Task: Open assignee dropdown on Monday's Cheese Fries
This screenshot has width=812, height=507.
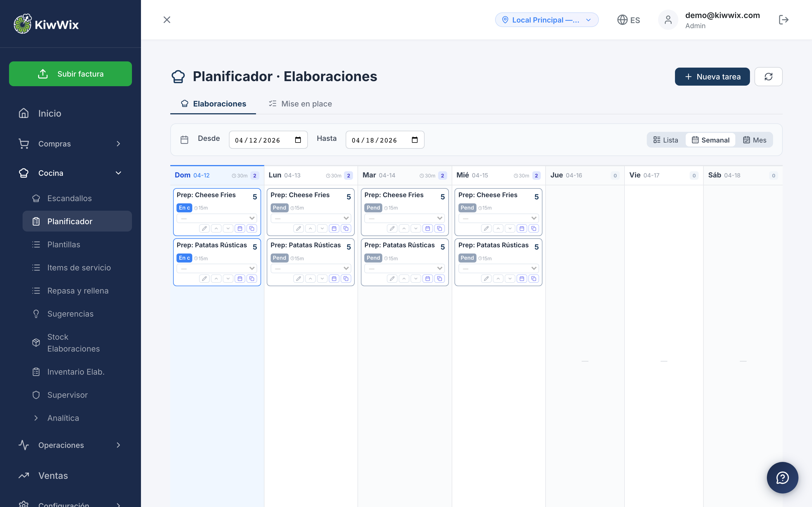Action: (310, 218)
